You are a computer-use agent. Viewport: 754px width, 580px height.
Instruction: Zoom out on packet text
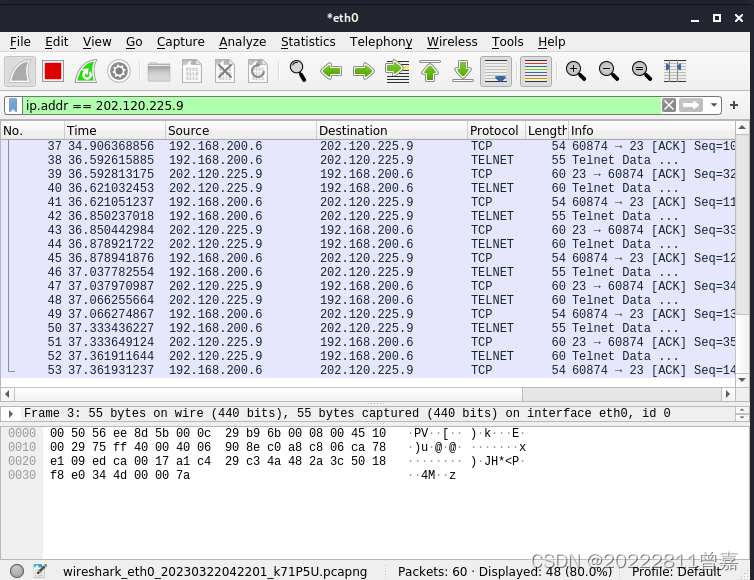(609, 71)
